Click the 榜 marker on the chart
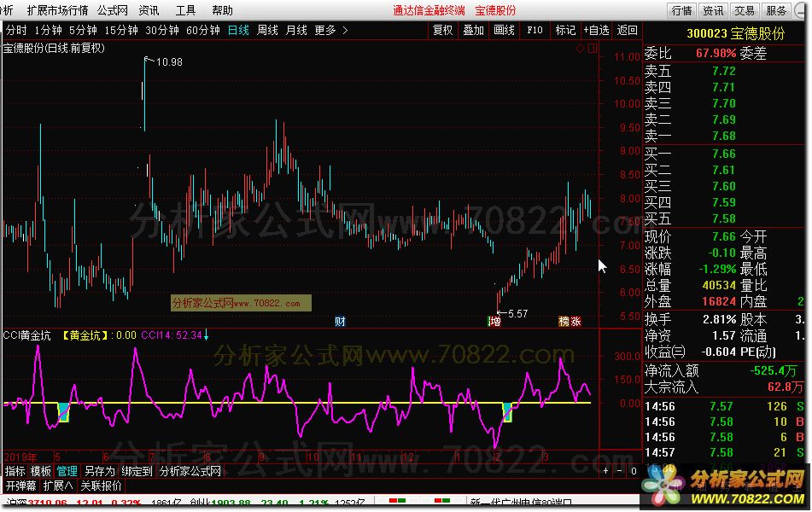The image size is (812, 512). [564, 322]
